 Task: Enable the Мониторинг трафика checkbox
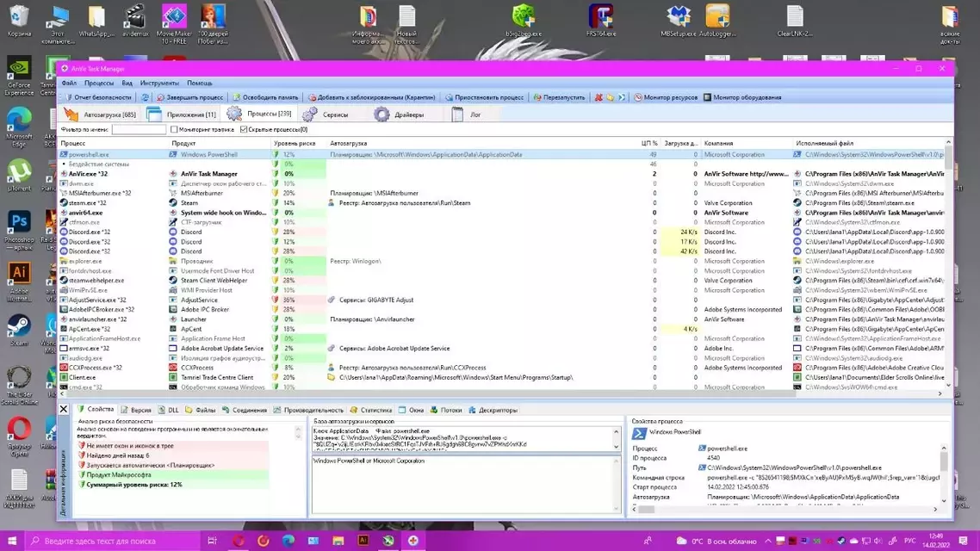coord(174,129)
